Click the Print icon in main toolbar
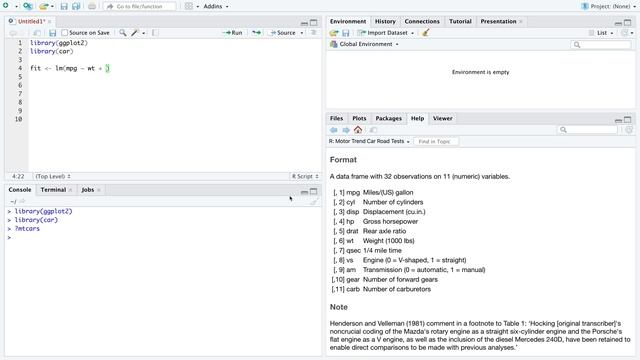Viewport: 640px width, 360px height. pyautogui.click(x=92, y=7)
